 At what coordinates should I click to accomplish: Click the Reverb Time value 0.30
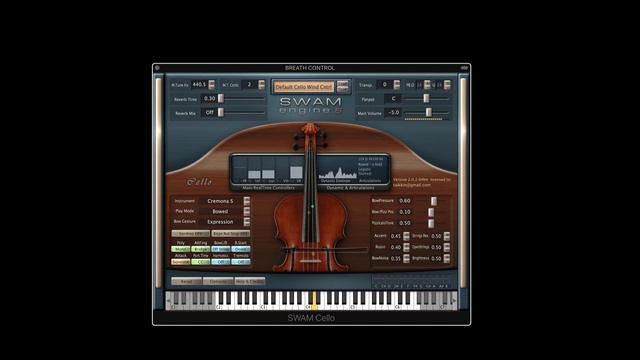[x=209, y=99]
